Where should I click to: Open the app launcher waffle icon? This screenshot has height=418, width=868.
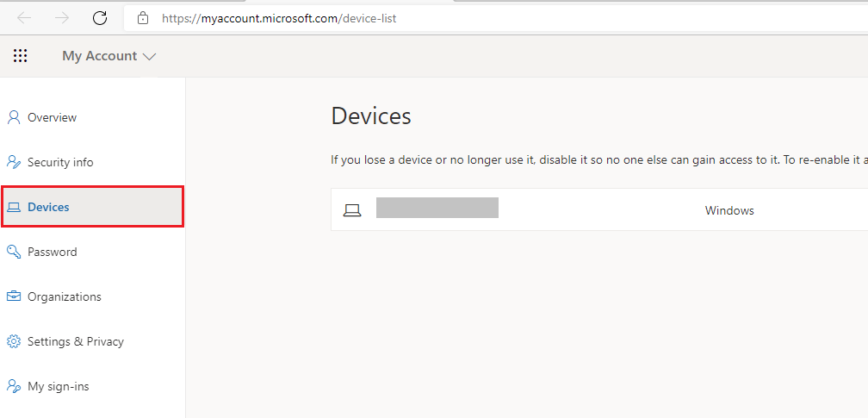[21, 55]
